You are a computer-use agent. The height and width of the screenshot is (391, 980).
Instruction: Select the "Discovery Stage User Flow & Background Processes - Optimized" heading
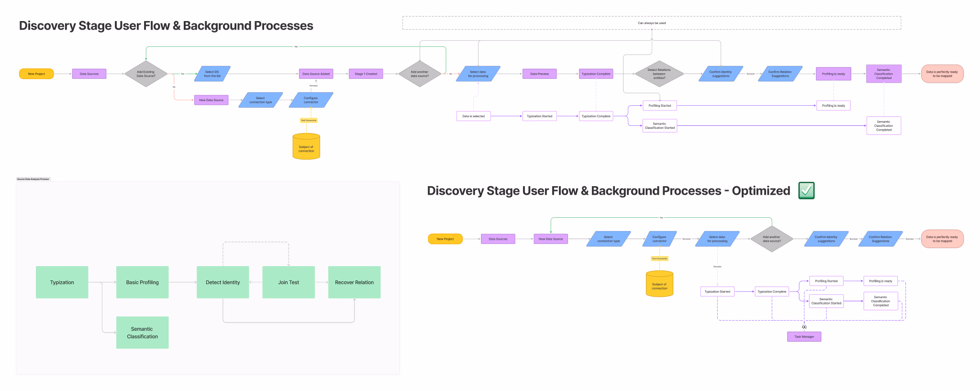608,191
